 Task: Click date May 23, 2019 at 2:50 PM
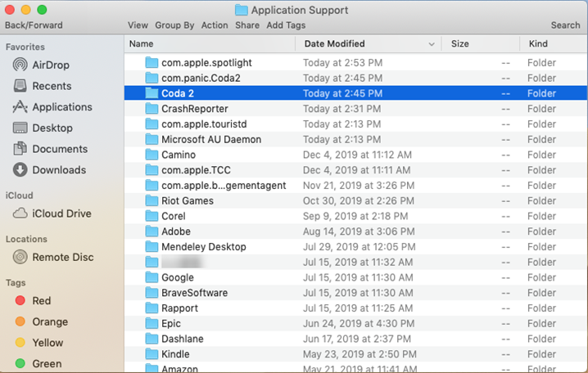coord(360,354)
